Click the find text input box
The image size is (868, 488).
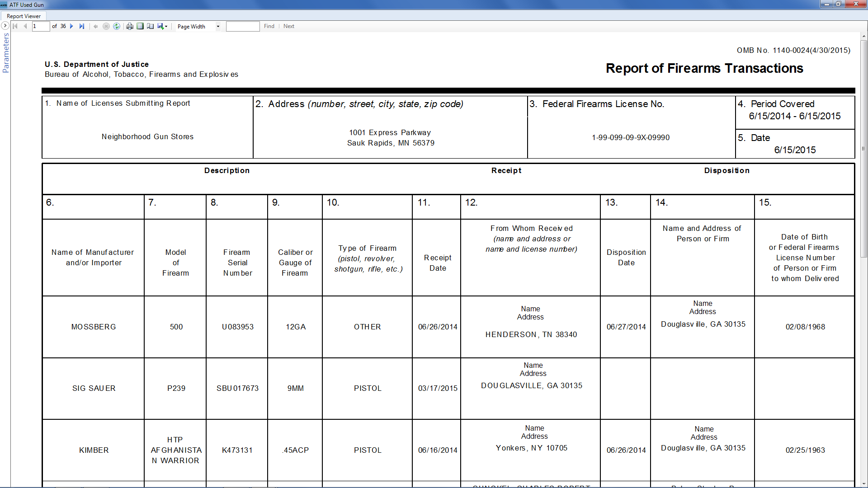243,26
